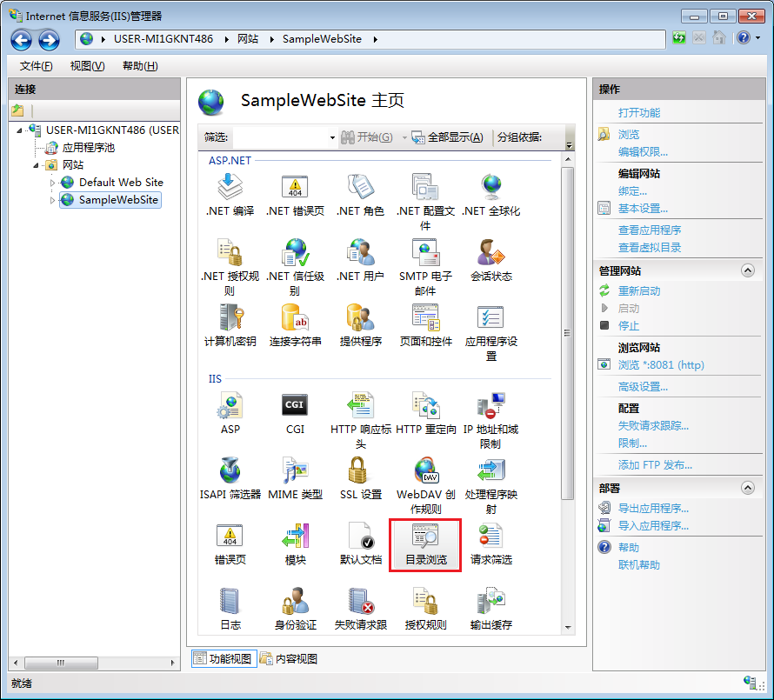Image resolution: width=774 pixels, height=700 pixels.
Task: Click the refresh page toolbar icon
Action: (x=679, y=37)
